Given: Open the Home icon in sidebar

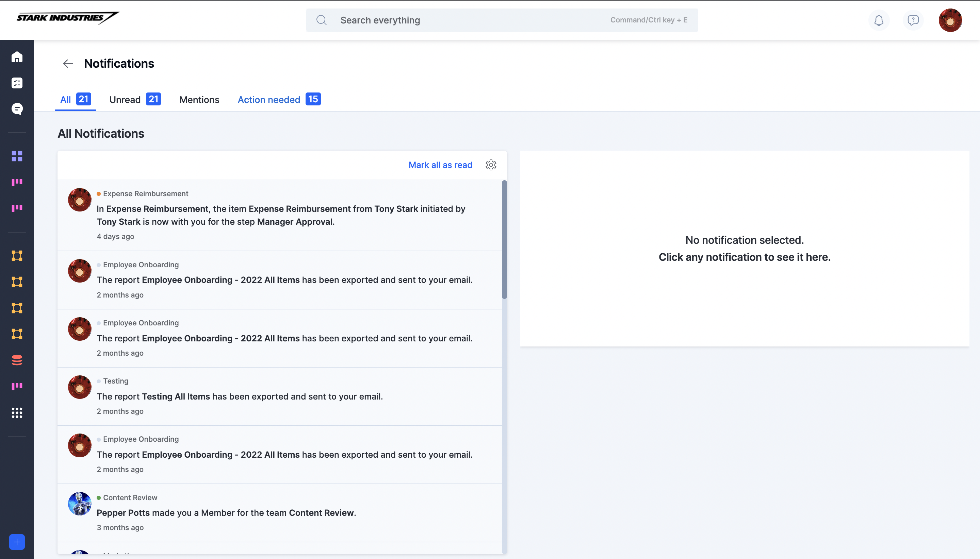Looking at the screenshot, I should tap(17, 57).
